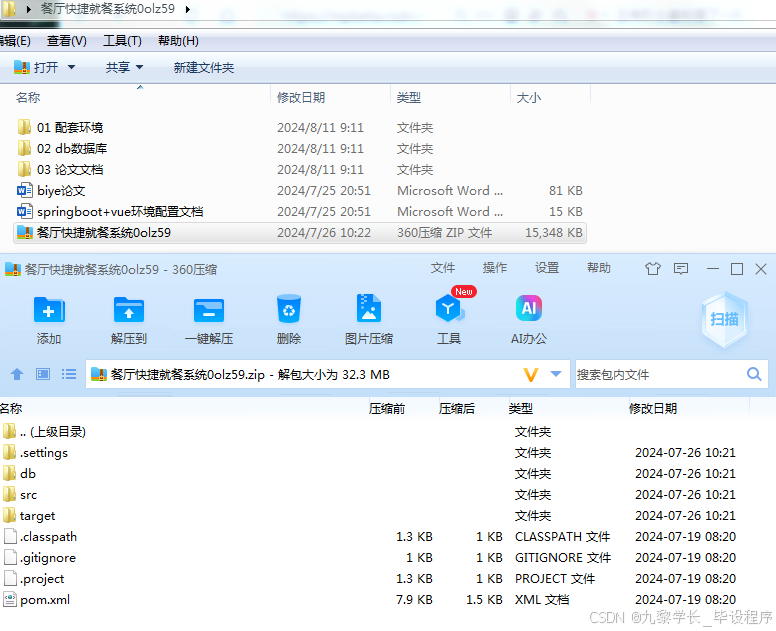Open the 查看(V) menu in Explorer

pyautogui.click(x=66, y=41)
